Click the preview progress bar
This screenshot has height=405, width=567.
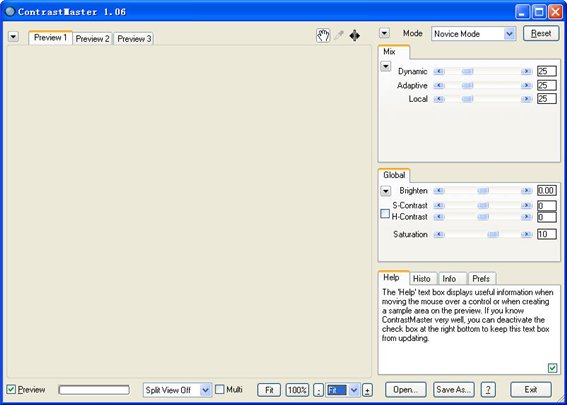[94, 390]
